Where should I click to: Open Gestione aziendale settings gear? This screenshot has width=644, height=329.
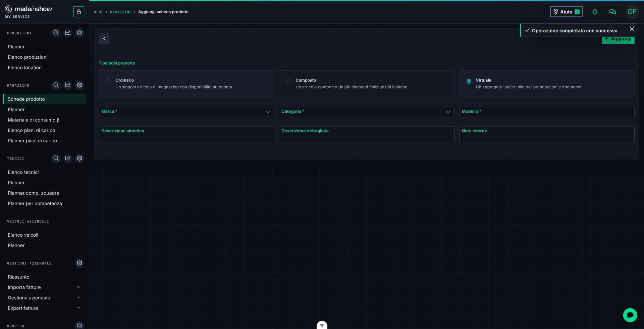pos(79,263)
